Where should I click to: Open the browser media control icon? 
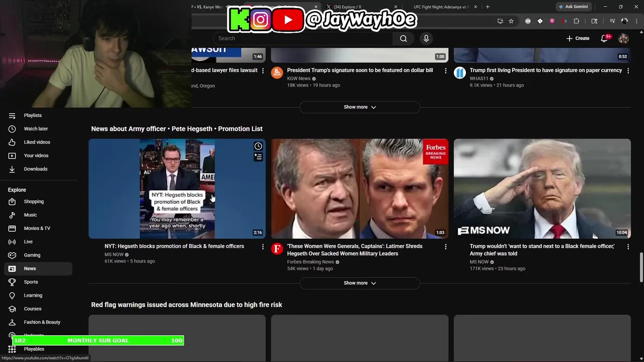pos(612,21)
